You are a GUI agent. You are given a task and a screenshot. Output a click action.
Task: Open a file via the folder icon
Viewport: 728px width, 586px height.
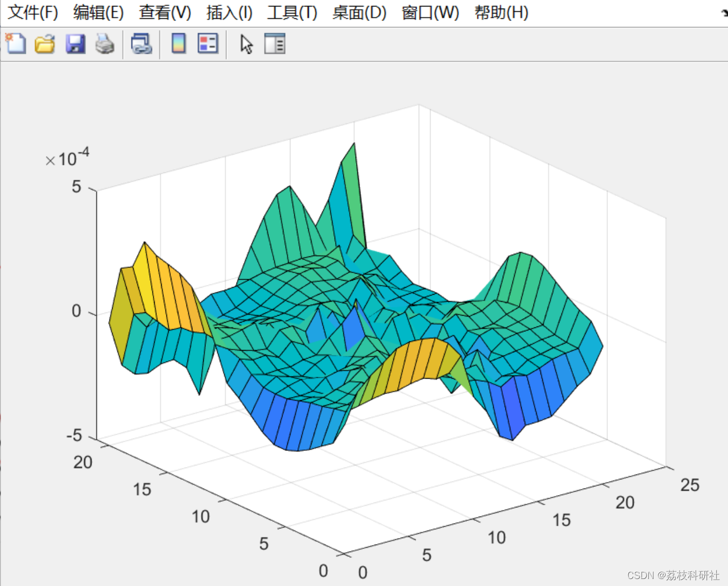[45, 44]
